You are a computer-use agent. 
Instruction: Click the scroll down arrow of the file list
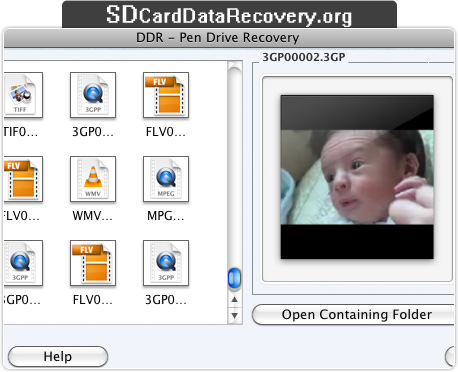[235, 315]
